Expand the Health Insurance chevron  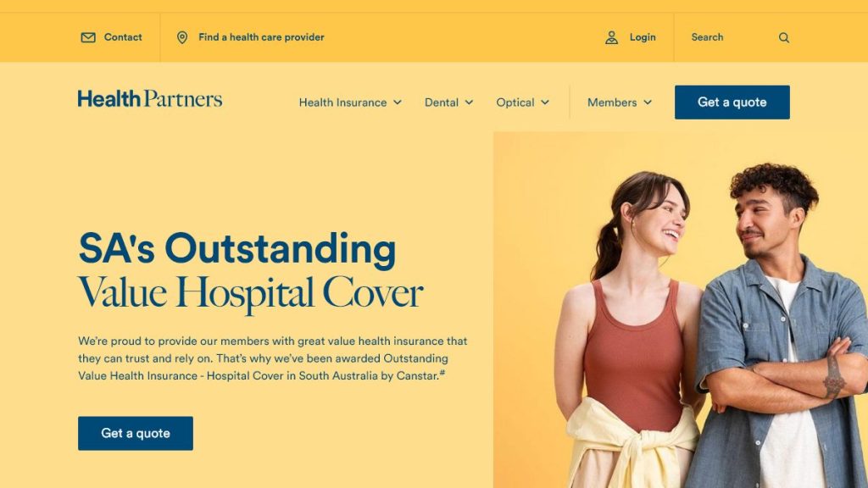(398, 103)
